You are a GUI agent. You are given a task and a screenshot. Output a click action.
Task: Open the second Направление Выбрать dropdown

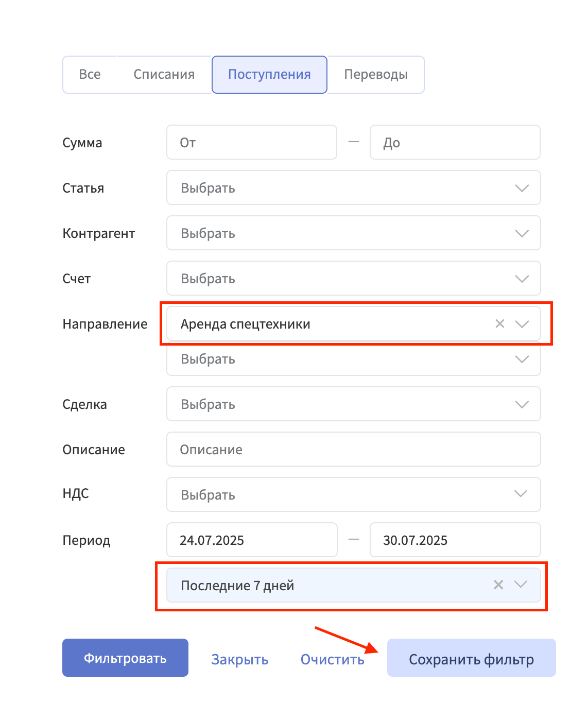point(353,359)
